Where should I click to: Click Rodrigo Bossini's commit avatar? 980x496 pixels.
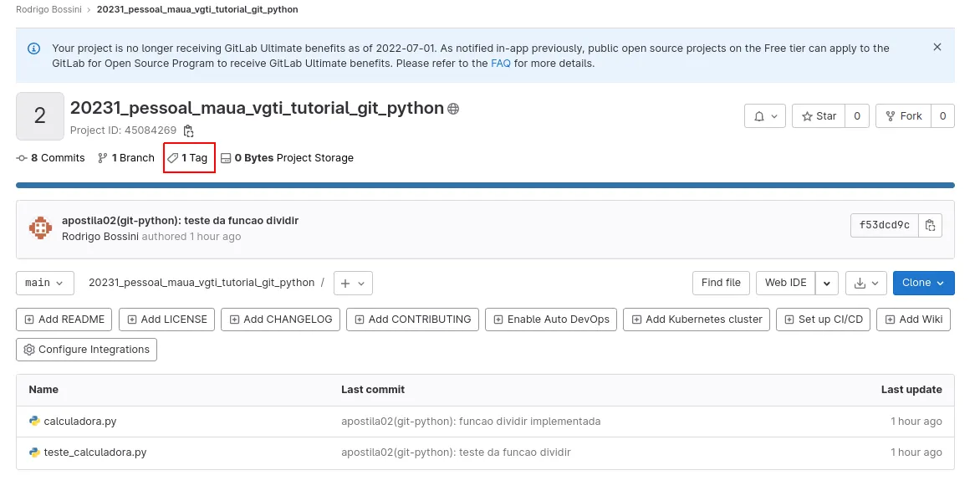(41, 228)
